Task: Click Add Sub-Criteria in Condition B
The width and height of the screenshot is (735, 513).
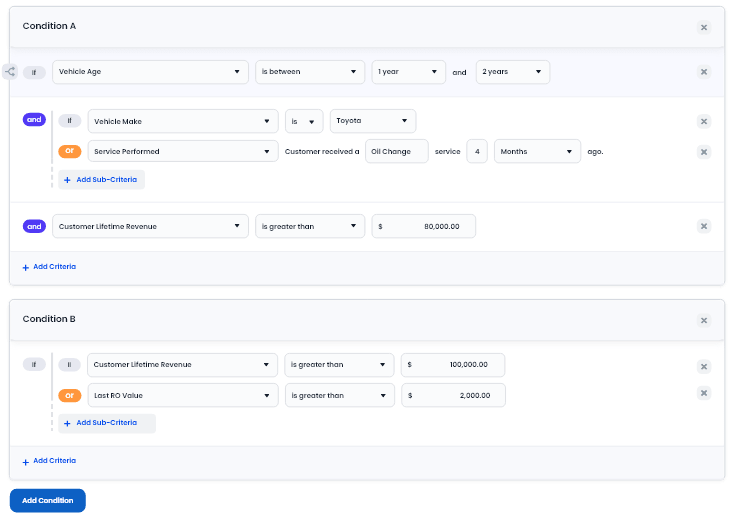Action: (x=107, y=423)
